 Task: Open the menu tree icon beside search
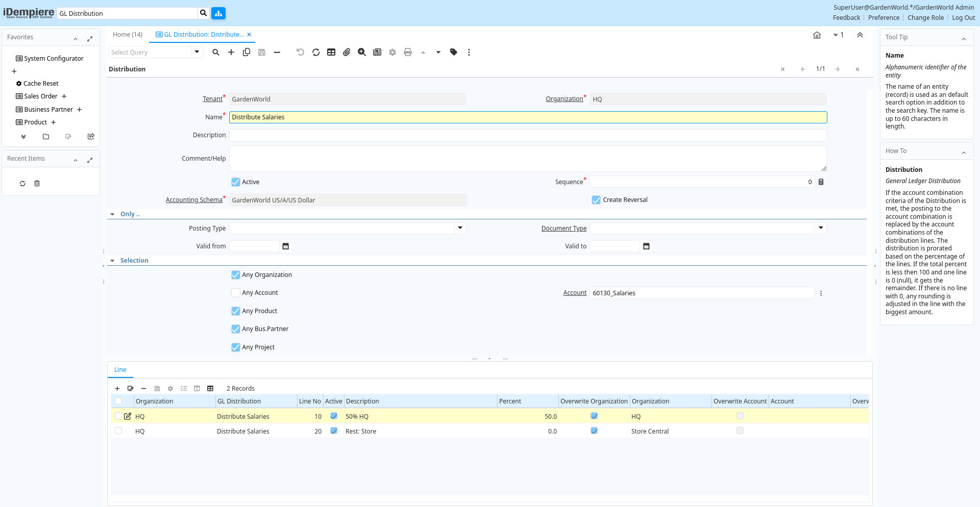tap(218, 13)
